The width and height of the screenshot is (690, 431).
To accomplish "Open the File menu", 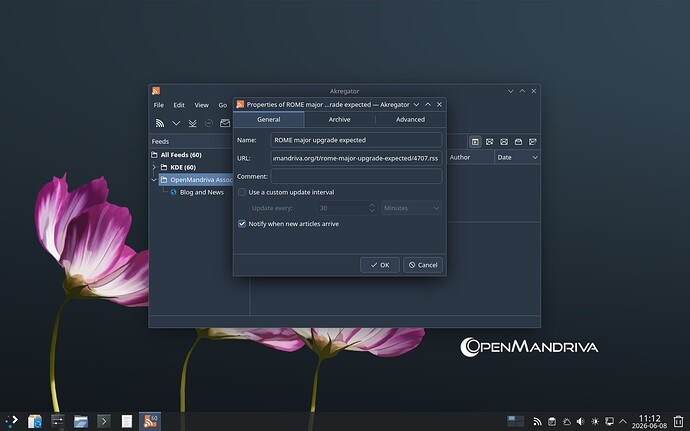I will (x=158, y=105).
